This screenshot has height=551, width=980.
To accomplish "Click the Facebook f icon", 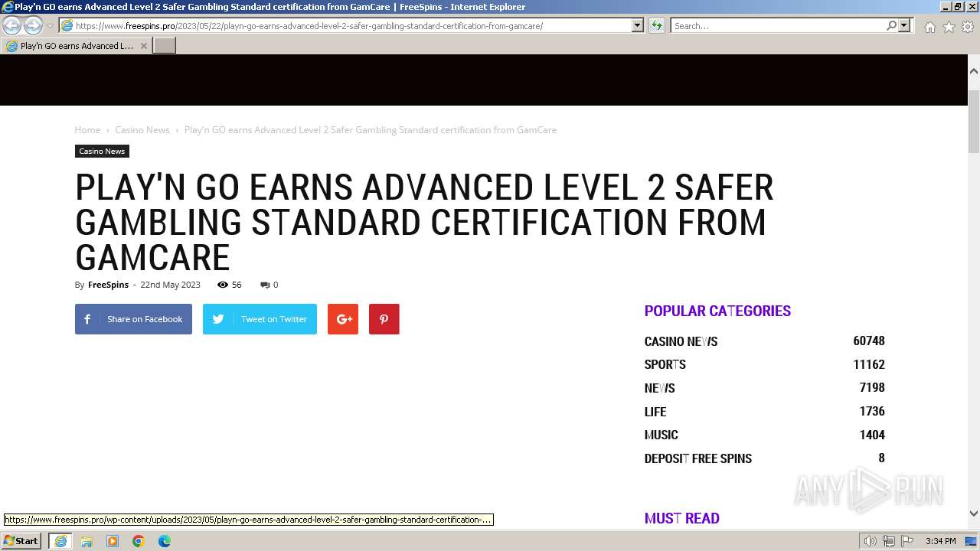I will coord(87,319).
